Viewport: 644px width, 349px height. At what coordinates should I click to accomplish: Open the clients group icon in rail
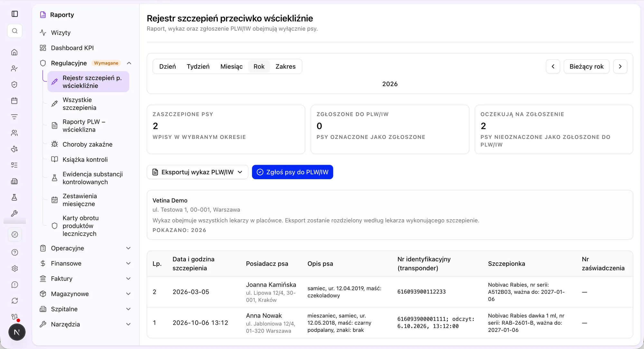pos(14,133)
